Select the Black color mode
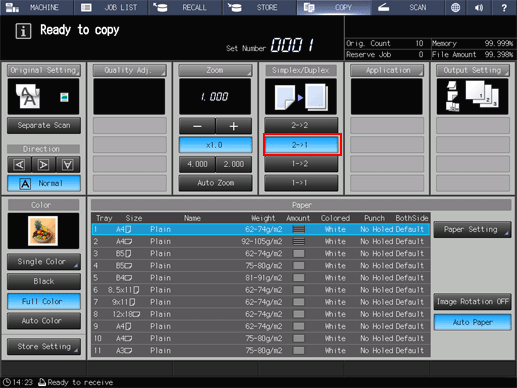 point(44,281)
